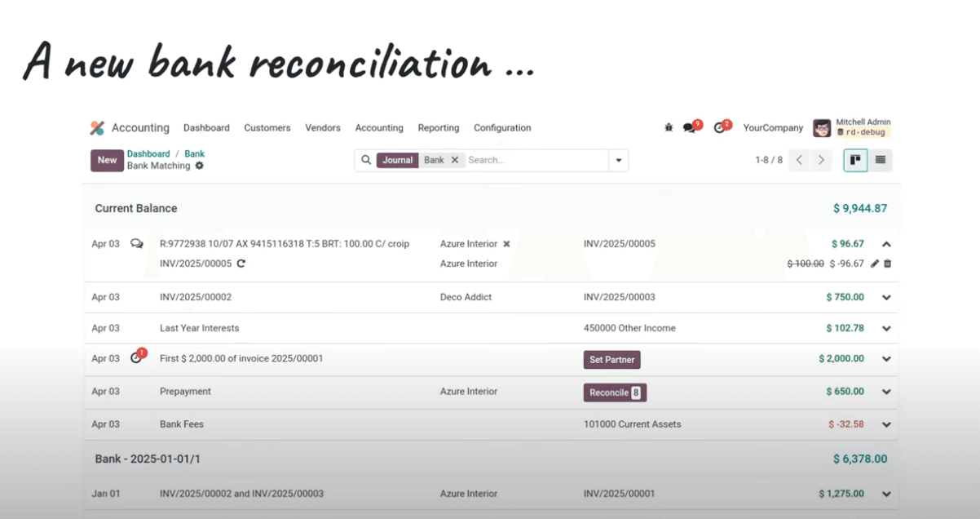Open the Configuration menu
This screenshot has width=980, height=519.
point(502,128)
